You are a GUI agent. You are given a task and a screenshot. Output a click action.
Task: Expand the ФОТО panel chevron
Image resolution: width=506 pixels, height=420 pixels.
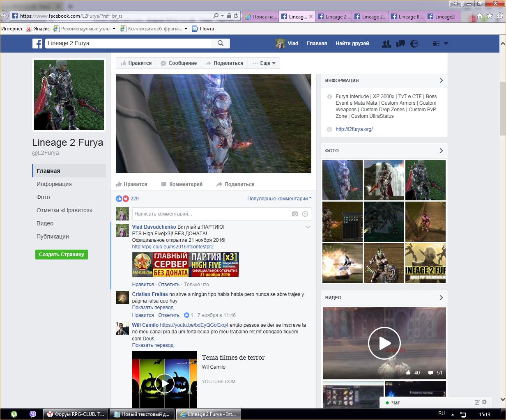pos(442,151)
